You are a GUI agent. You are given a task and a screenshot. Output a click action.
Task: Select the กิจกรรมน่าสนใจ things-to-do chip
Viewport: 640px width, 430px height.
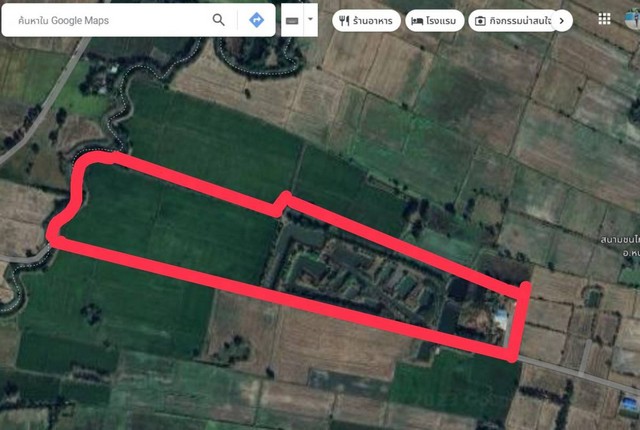[513, 21]
